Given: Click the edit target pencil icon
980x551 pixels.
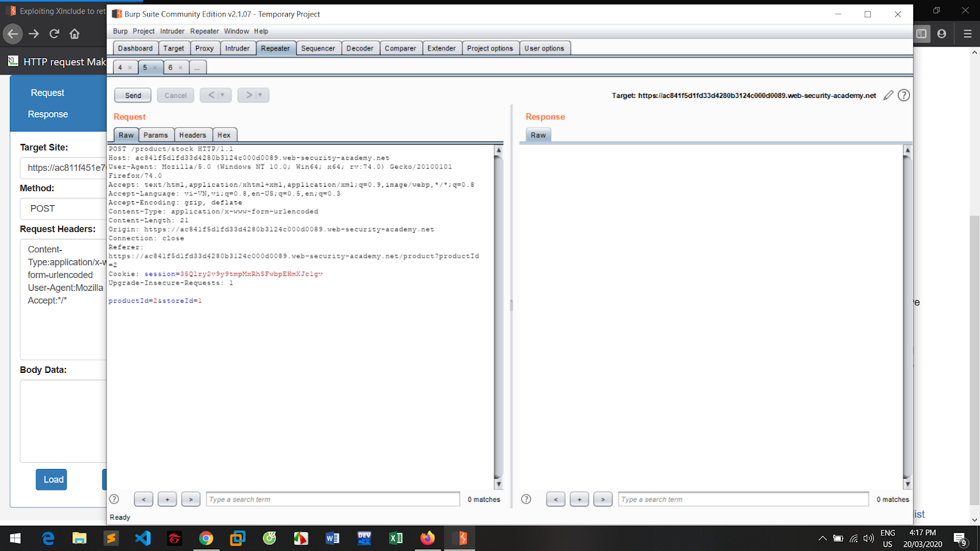Looking at the screenshot, I should 888,96.
